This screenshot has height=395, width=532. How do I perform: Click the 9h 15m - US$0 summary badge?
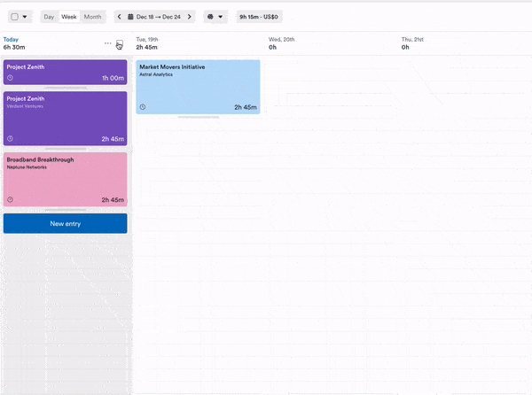coord(259,17)
